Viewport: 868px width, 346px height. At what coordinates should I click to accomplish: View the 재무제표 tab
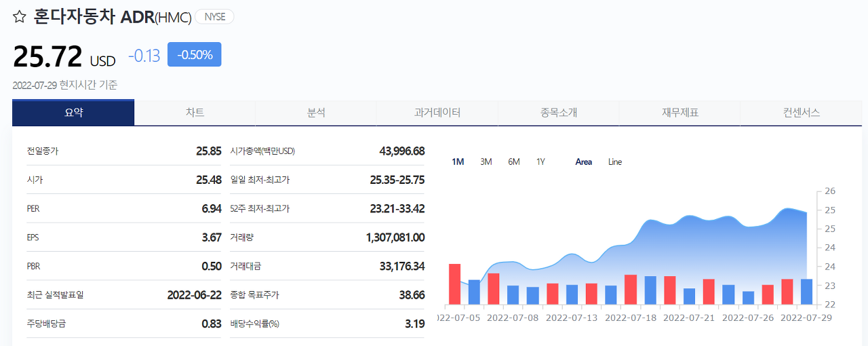pos(680,113)
